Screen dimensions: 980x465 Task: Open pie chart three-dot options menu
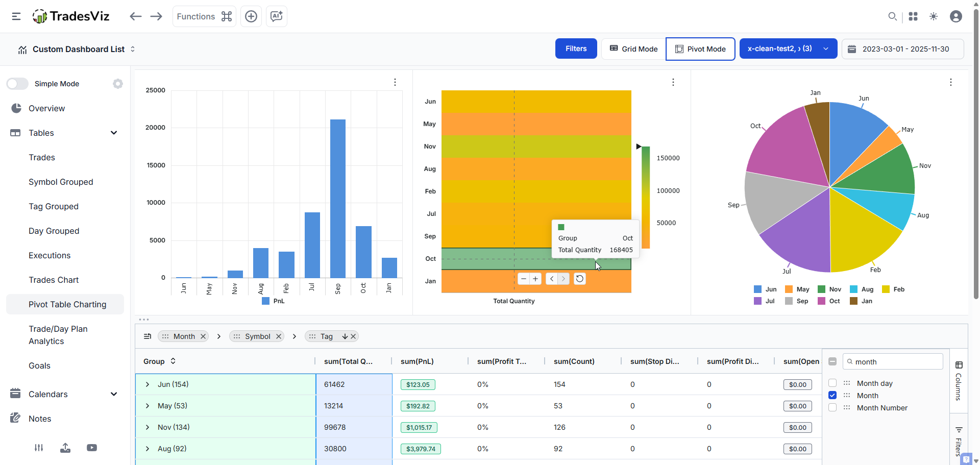tap(951, 82)
